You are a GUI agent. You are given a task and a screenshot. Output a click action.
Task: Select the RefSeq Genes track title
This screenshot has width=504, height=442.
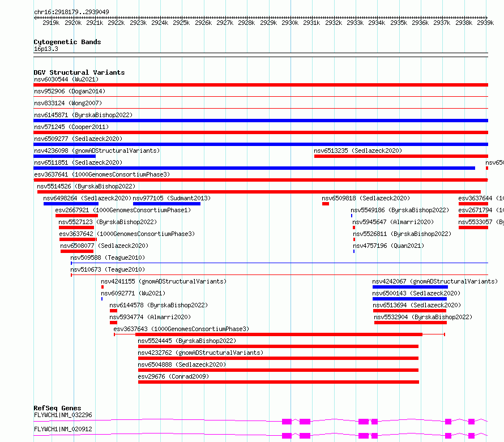click(x=58, y=408)
